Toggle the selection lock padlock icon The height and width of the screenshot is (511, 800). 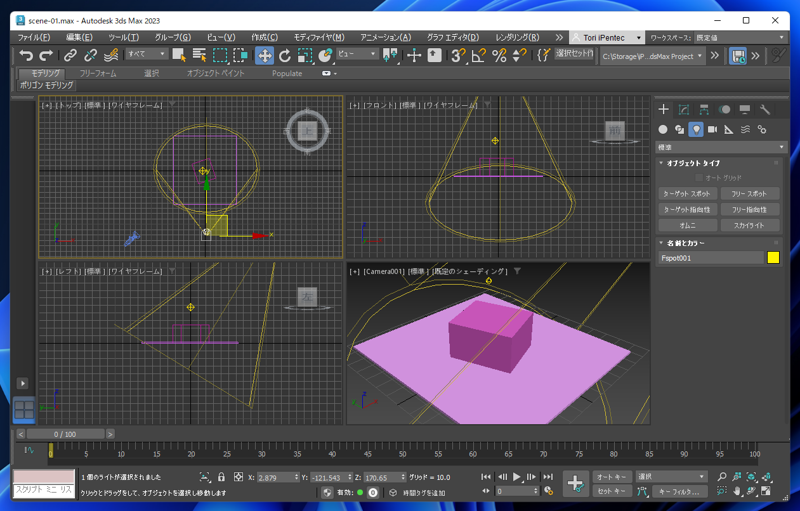(x=222, y=478)
